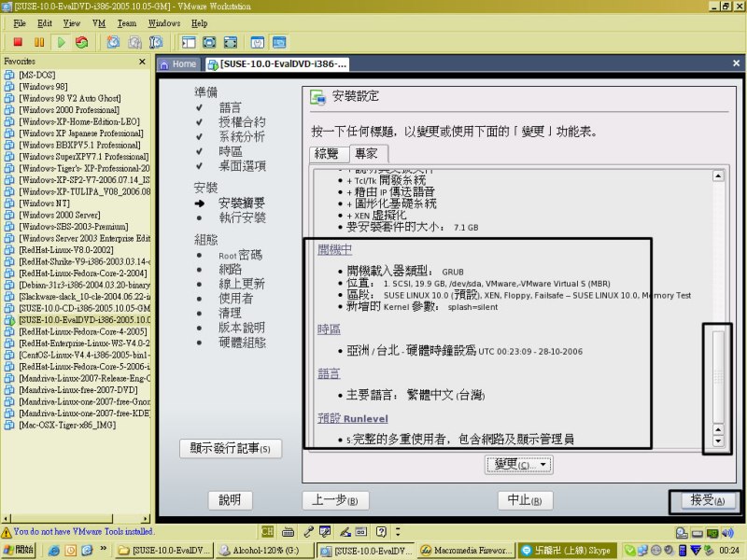Select [RedHat-Linux-V8.0-2002] favorite

[66, 250]
